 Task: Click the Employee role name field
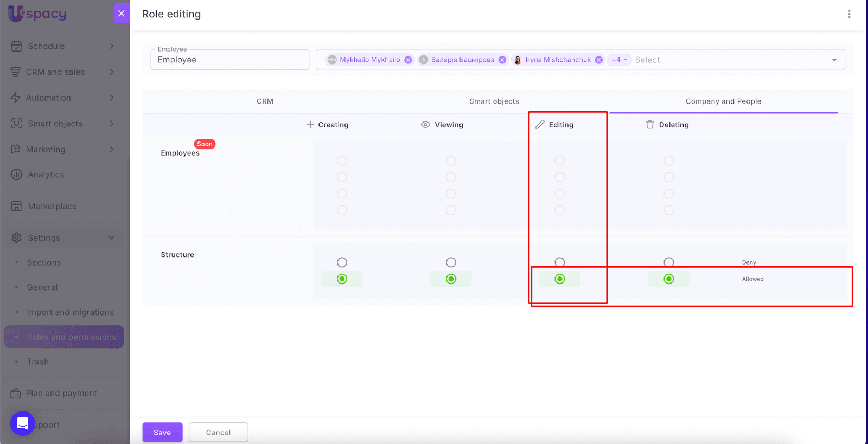pyautogui.click(x=229, y=60)
